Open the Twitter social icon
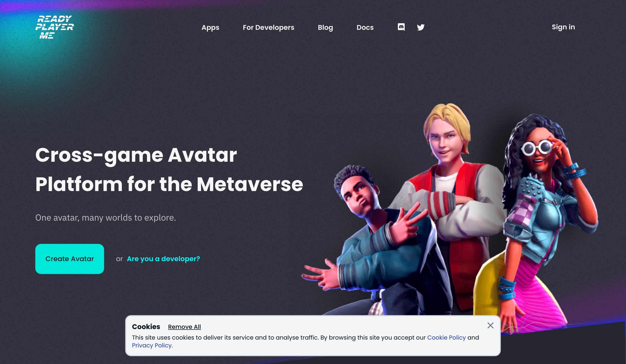 pos(420,27)
